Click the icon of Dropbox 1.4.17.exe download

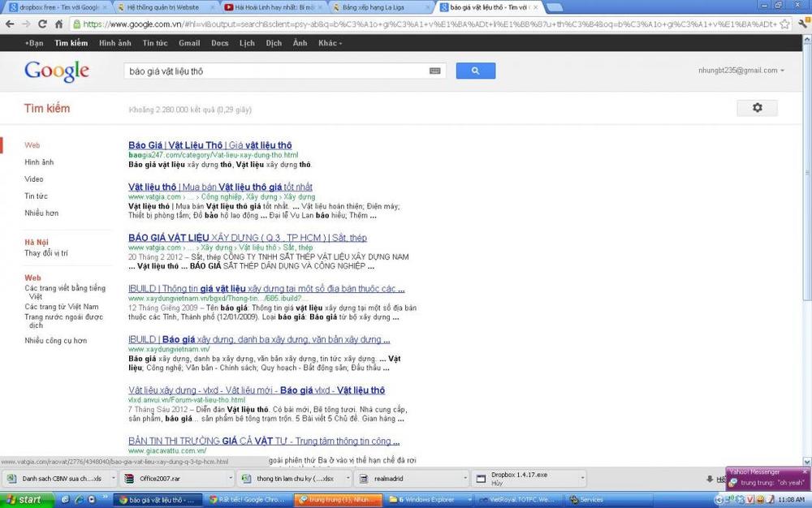click(x=481, y=479)
